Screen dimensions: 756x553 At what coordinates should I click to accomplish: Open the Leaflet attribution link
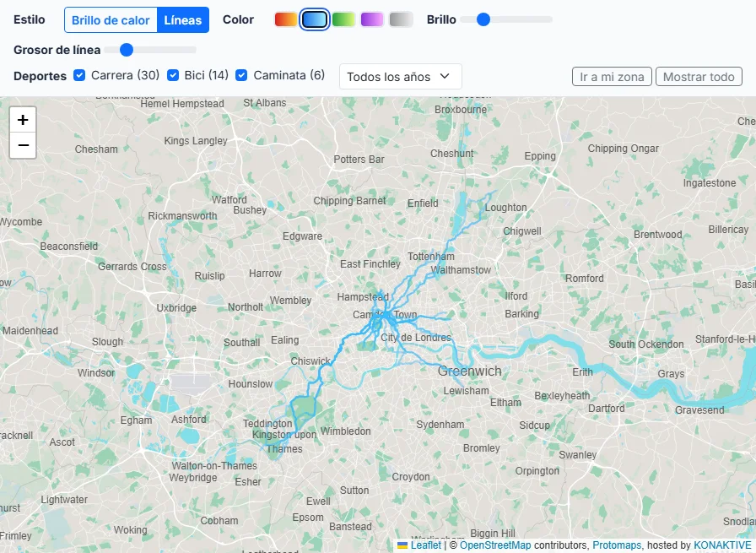pyautogui.click(x=426, y=545)
